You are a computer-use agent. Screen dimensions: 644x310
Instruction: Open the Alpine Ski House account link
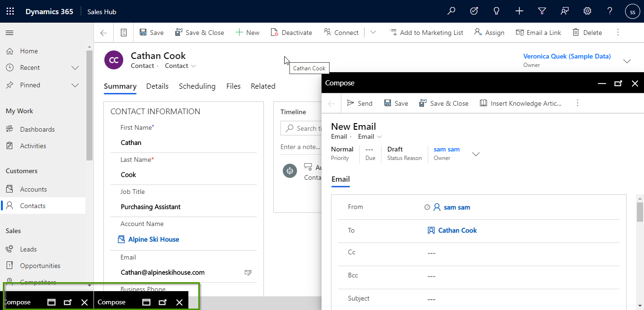153,239
